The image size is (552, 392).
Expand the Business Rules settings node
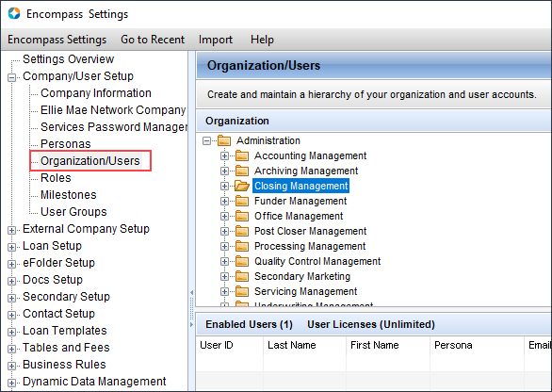[x=11, y=366]
